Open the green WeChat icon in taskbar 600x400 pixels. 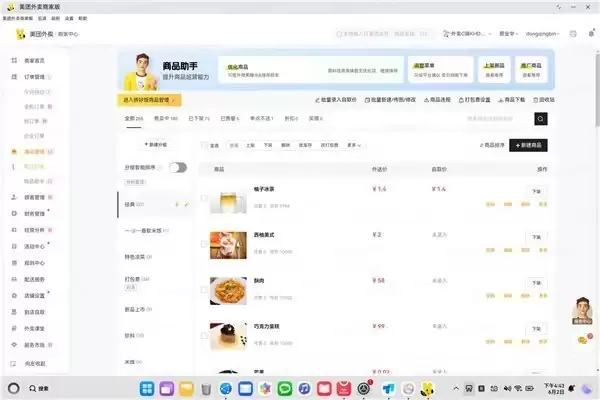click(x=284, y=389)
